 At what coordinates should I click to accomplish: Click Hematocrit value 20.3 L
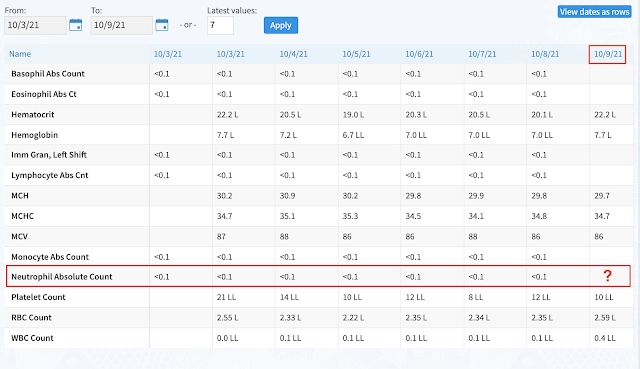(x=416, y=115)
